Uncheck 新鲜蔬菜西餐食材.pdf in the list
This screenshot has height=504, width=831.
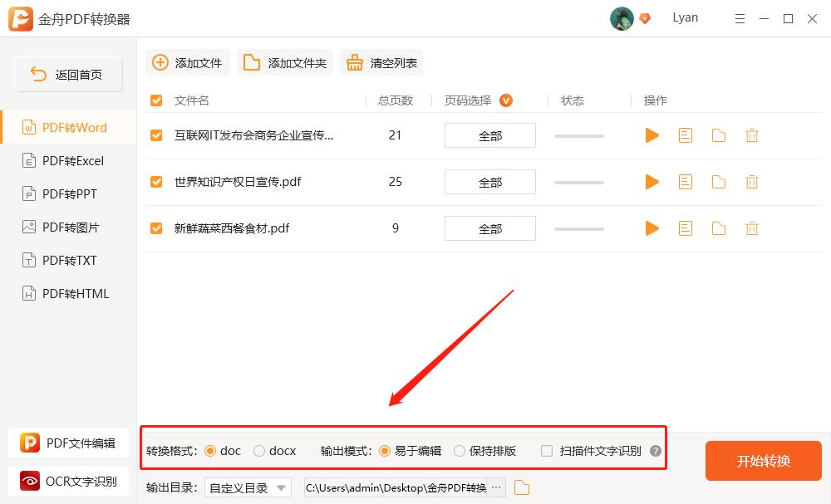(x=155, y=228)
